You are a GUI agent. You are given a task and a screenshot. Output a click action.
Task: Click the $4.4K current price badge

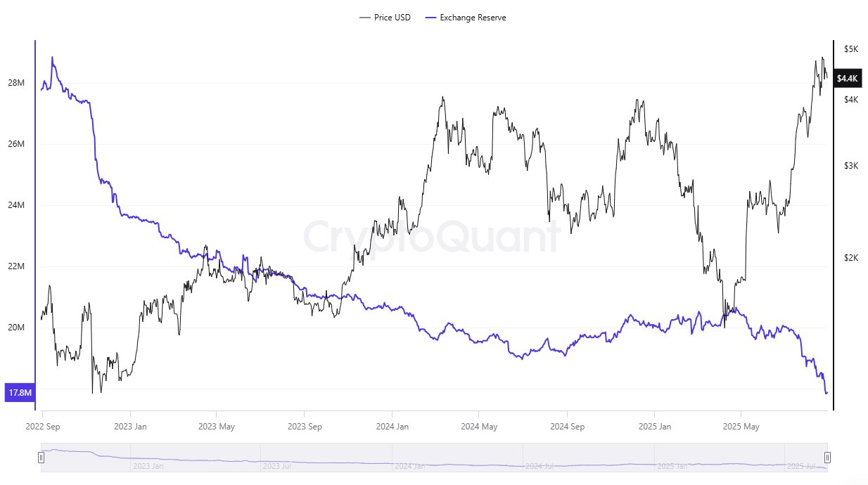click(x=848, y=79)
